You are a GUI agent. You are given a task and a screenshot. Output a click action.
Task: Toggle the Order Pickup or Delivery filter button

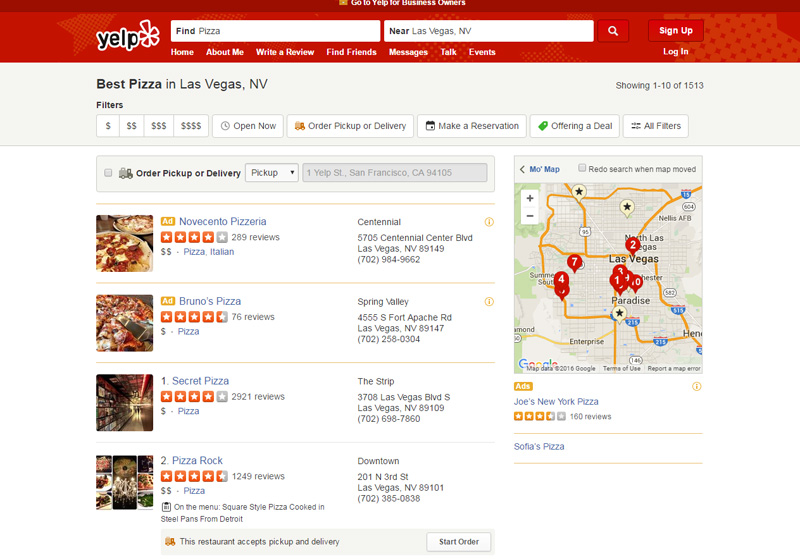[350, 126]
